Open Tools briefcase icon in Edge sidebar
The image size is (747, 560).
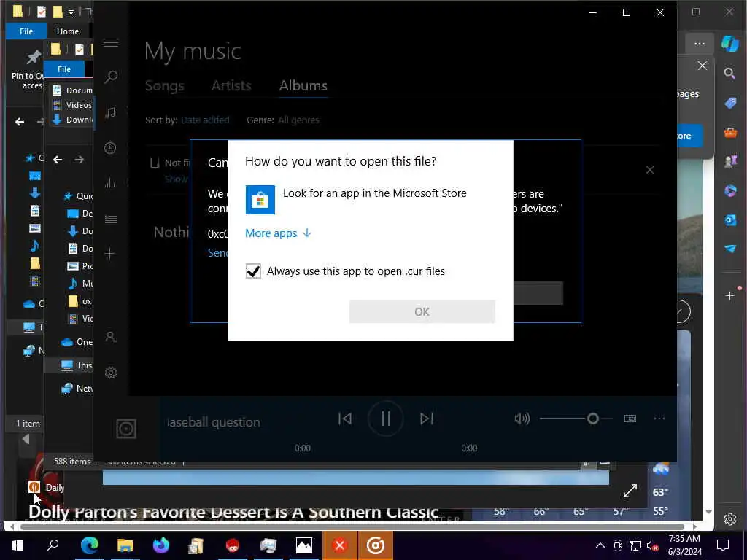(x=729, y=133)
